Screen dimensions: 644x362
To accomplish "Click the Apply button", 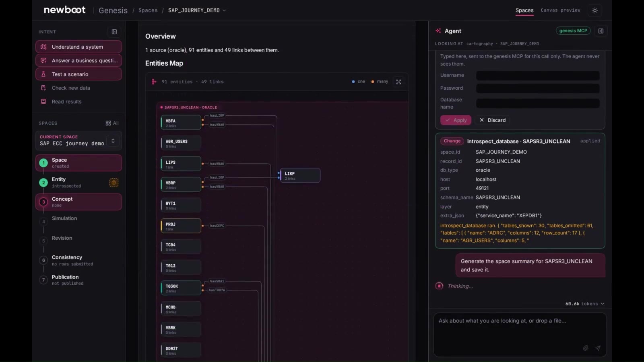I will 456,120.
